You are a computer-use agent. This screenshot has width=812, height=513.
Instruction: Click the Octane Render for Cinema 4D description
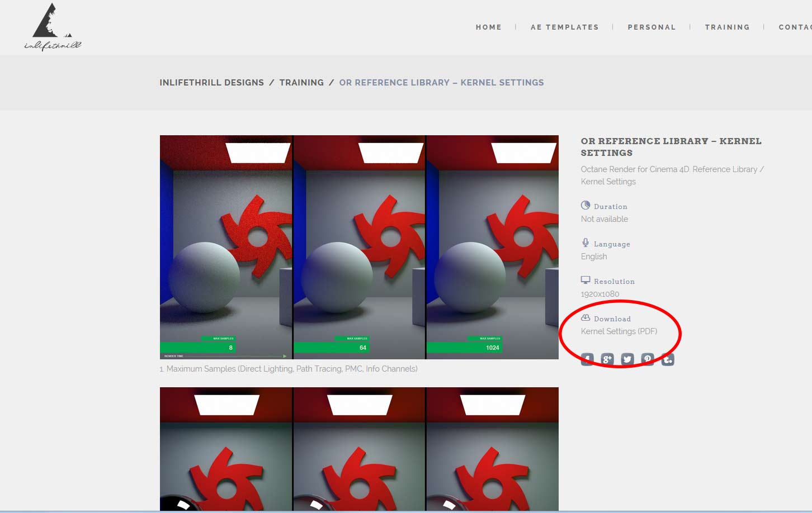click(x=672, y=175)
